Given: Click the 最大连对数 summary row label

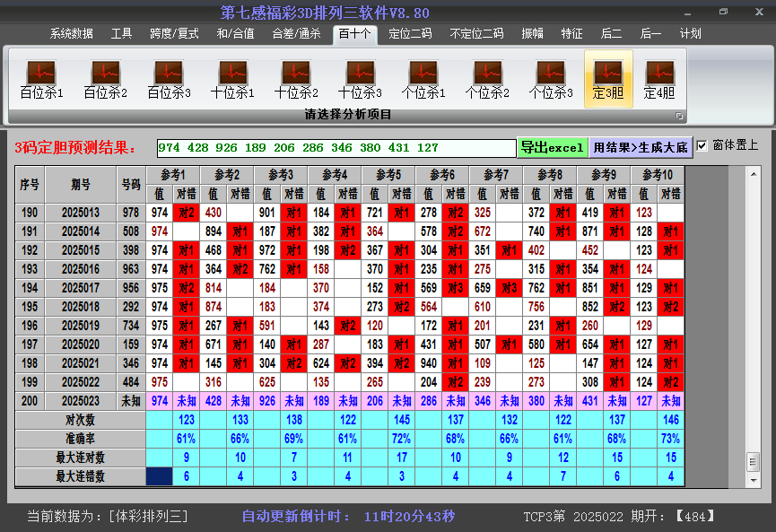Looking at the screenshot, I should click(x=80, y=458).
